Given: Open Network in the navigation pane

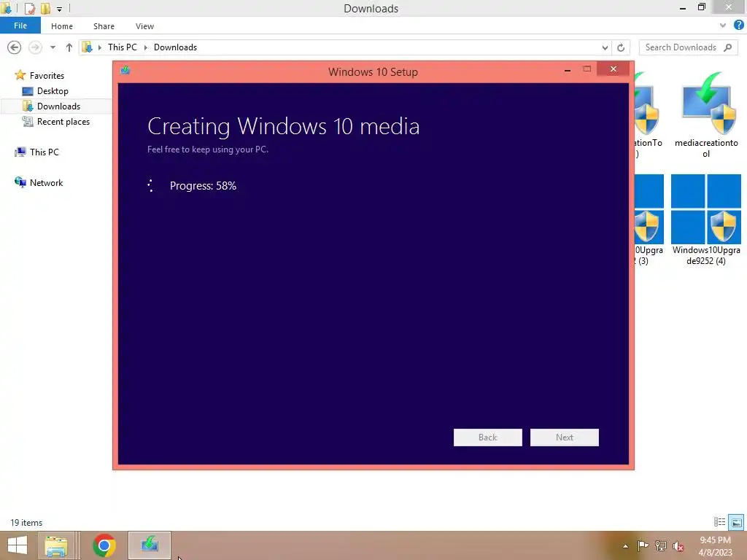Looking at the screenshot, I should pyautogui.click(x=46, y=183).
